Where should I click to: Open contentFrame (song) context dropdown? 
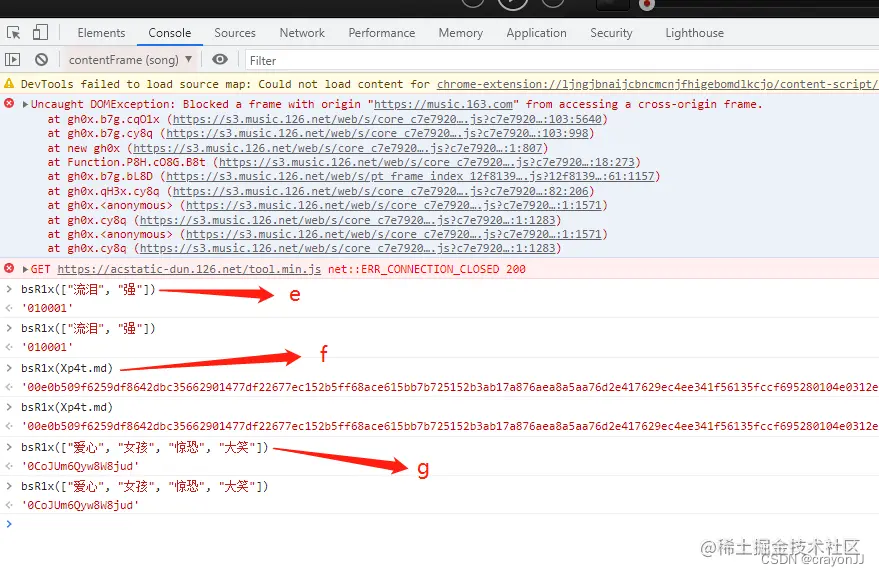[x=130, y=60]
